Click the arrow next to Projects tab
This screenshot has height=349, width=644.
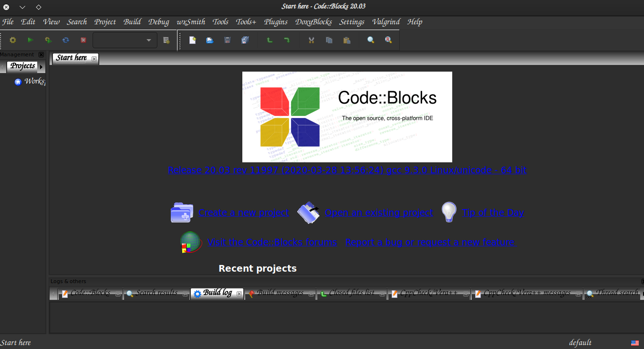pos(42,67)
